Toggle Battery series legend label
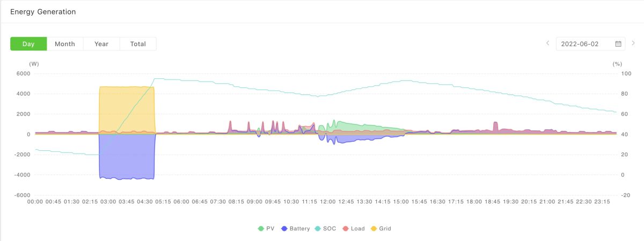This screenshot has width=644, height=241. [x=299, y=229]
